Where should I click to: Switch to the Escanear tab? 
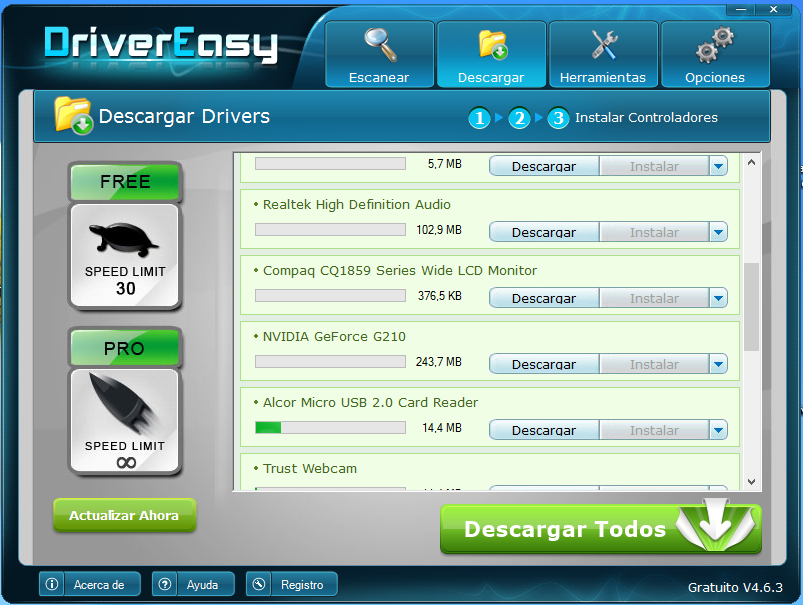coord(378,54)
